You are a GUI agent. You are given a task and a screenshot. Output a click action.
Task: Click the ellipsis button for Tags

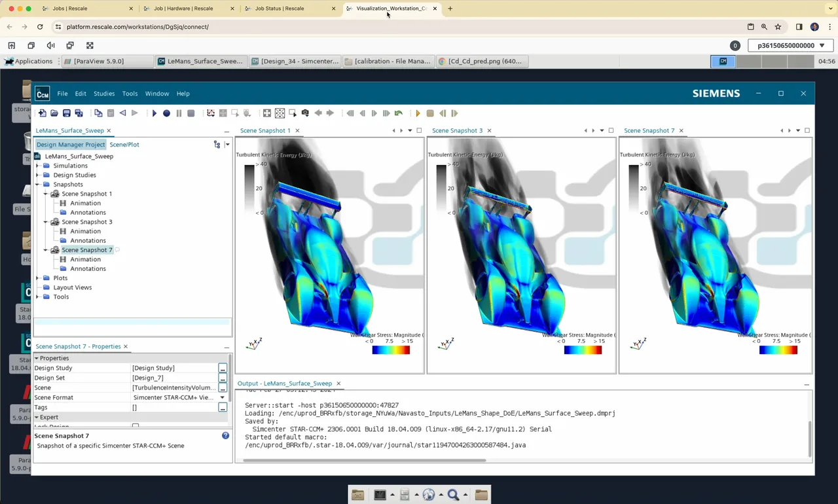click(223, 407)
